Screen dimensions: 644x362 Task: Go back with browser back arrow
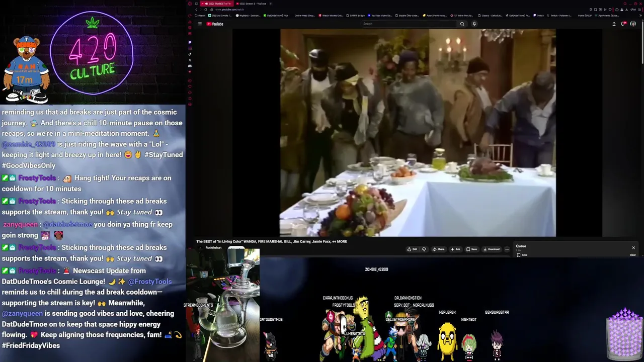196,10
